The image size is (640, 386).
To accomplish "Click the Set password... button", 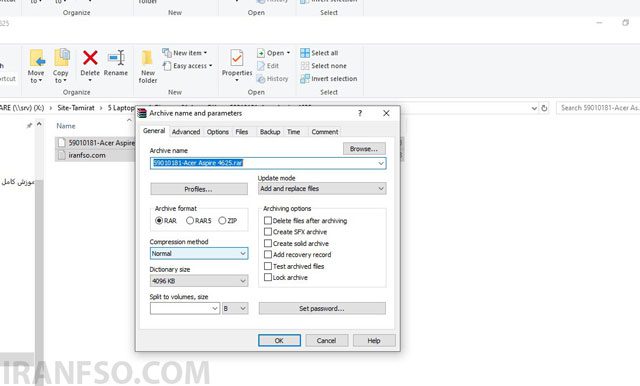I will 322,308.
